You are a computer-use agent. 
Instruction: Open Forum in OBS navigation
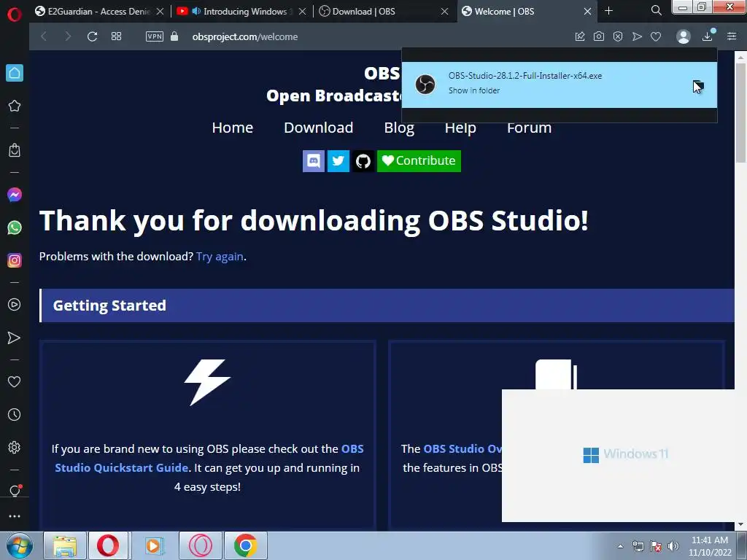click(x=529, y=128)
